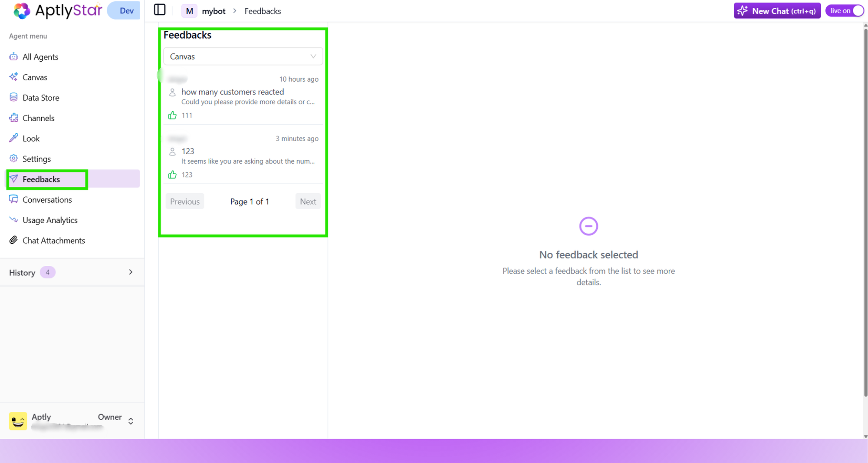
Task: Open Chat Attachments
Action: tap(53, 240)
